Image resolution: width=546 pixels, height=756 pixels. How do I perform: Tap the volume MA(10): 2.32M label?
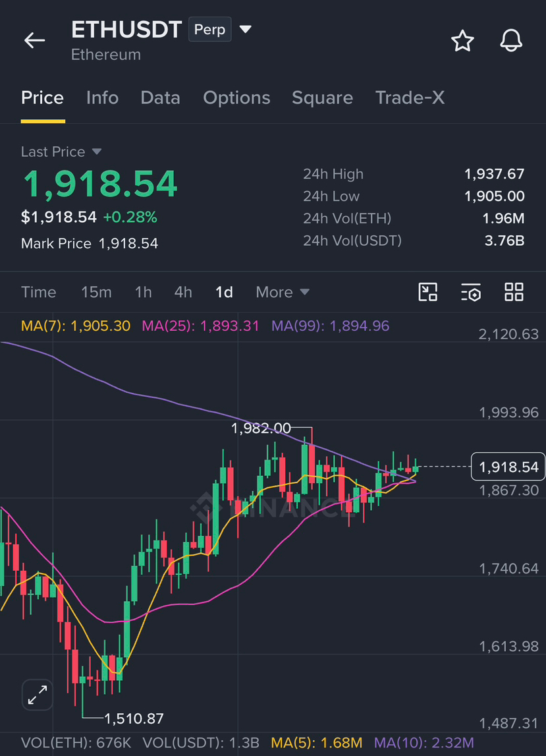coord(424,743)
